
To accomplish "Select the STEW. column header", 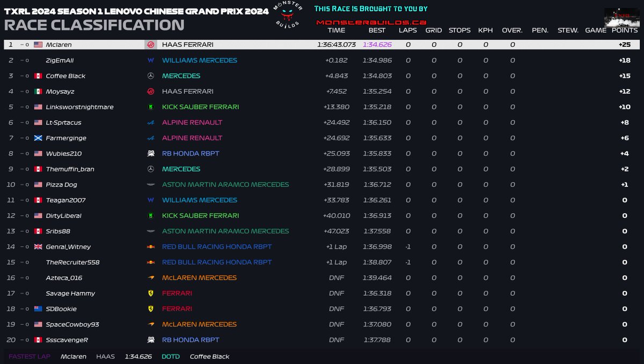I will (x=568, y=31).
